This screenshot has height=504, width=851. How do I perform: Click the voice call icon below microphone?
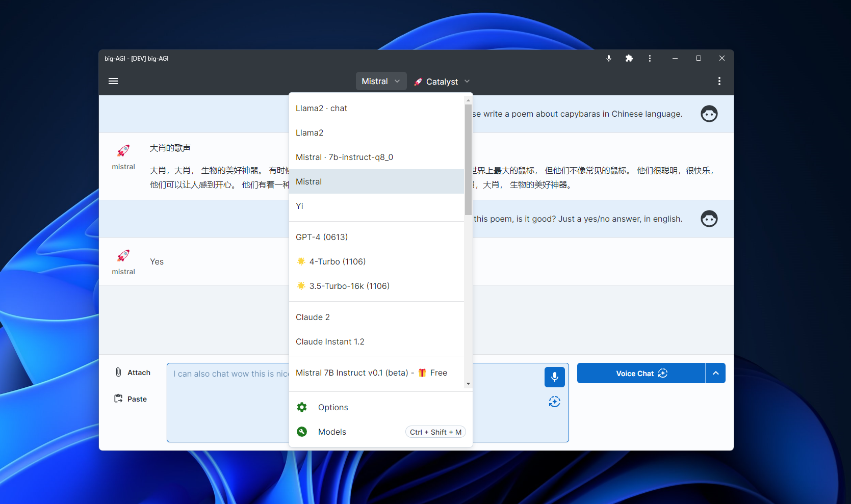[x=554, y=402]
